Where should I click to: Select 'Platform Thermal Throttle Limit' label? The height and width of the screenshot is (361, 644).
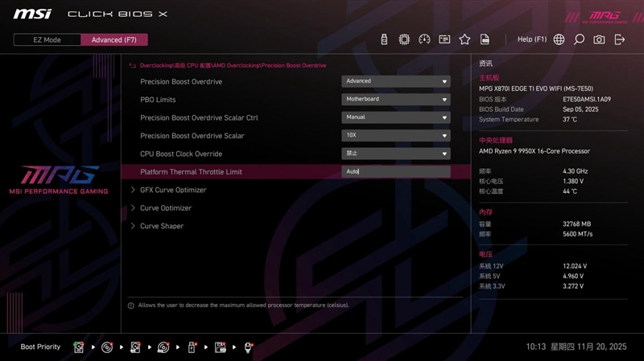(191, 172)
